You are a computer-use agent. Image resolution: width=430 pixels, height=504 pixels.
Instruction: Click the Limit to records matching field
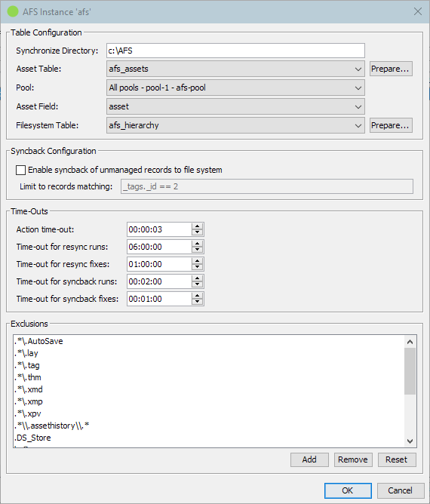click(x=267, y=186)
